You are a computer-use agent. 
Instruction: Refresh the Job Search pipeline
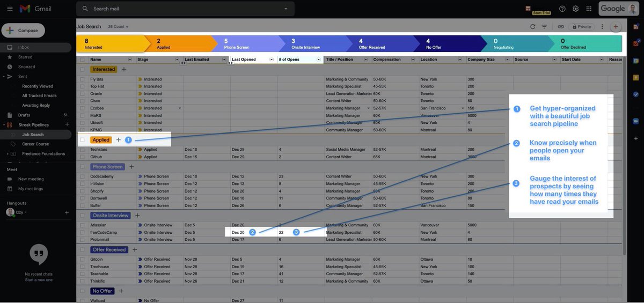click(533, 26)
